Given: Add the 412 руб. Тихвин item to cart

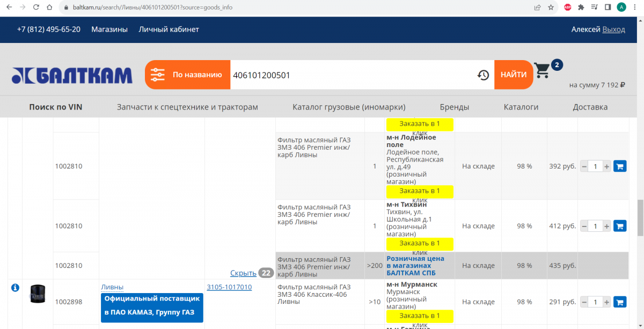Looking at the screenshot, I should click(x=619, y=226).
